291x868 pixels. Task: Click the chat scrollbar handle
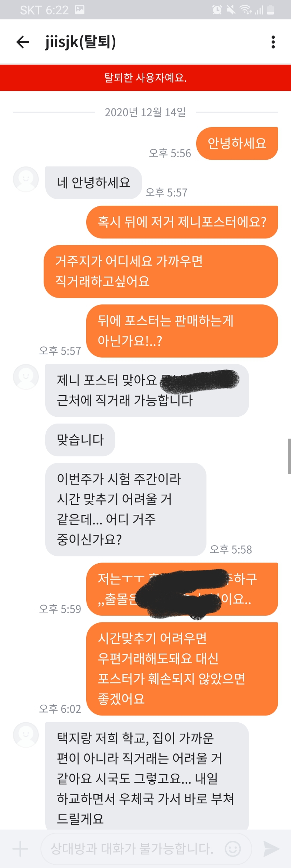pos(289,456)
